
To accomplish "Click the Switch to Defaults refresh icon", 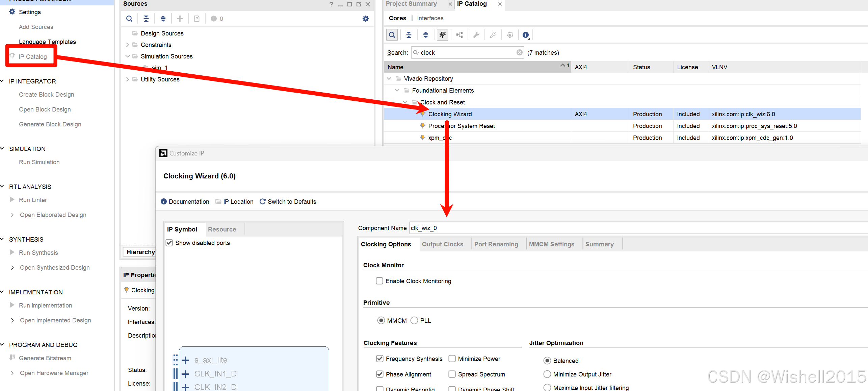I will click(x=262, y=201).
